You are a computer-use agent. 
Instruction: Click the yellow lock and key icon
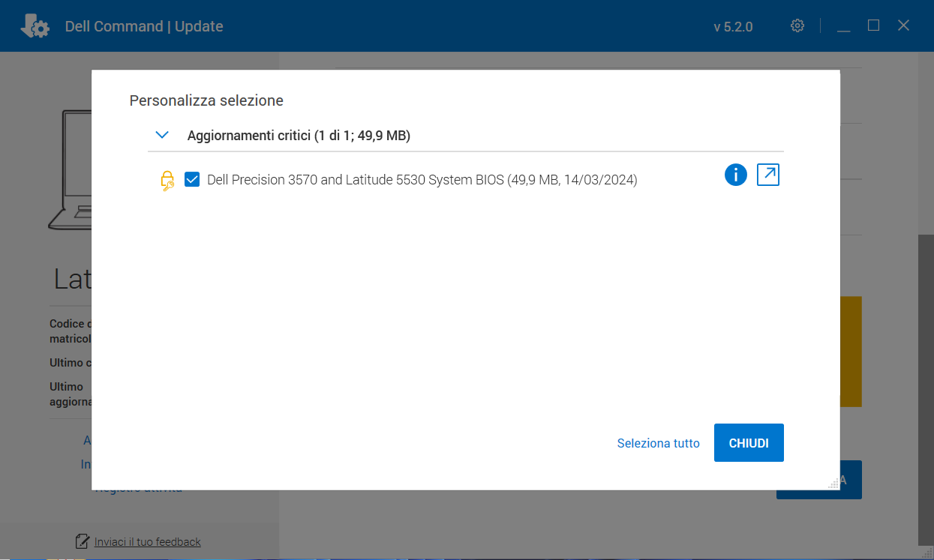click(167, 181)
